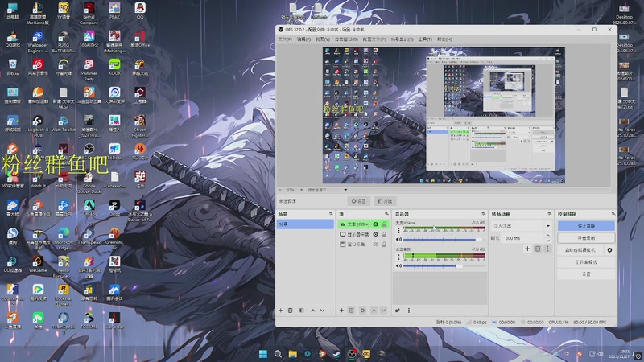Select the highlighted scene in Scenes list
This screenshot has height=362, width=644.
coord(305,224)
